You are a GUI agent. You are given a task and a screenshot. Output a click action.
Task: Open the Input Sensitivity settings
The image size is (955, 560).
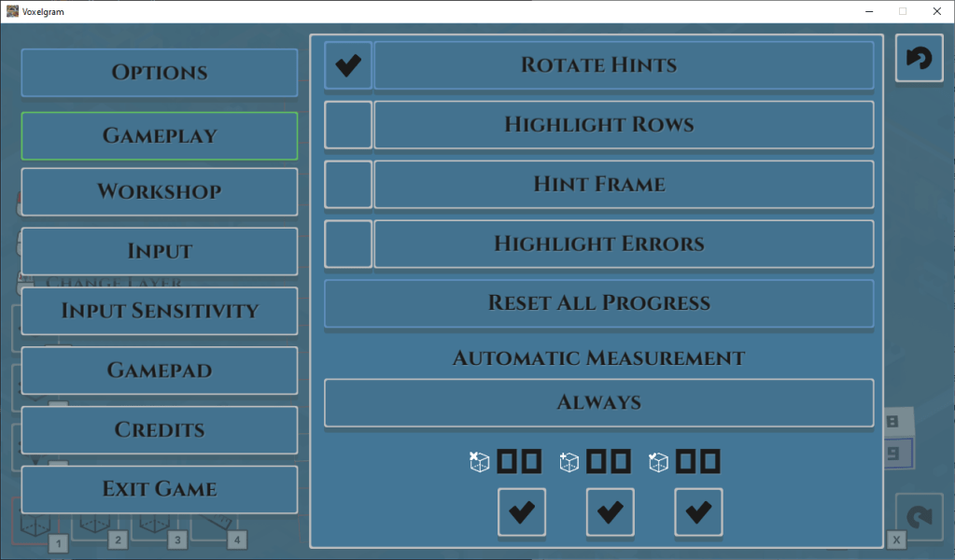(x=160, y=311)
